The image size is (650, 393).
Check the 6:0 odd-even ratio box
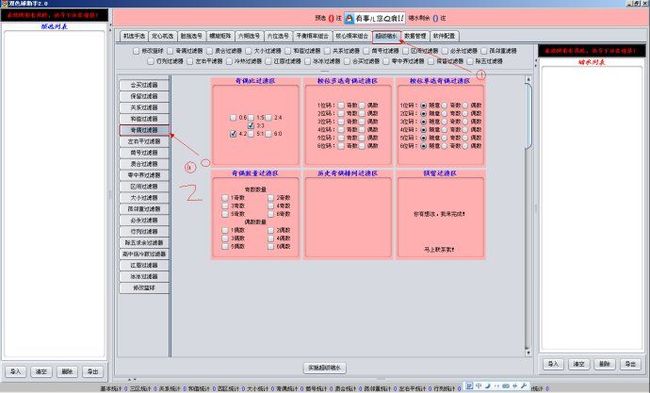(x=269, y=134)
